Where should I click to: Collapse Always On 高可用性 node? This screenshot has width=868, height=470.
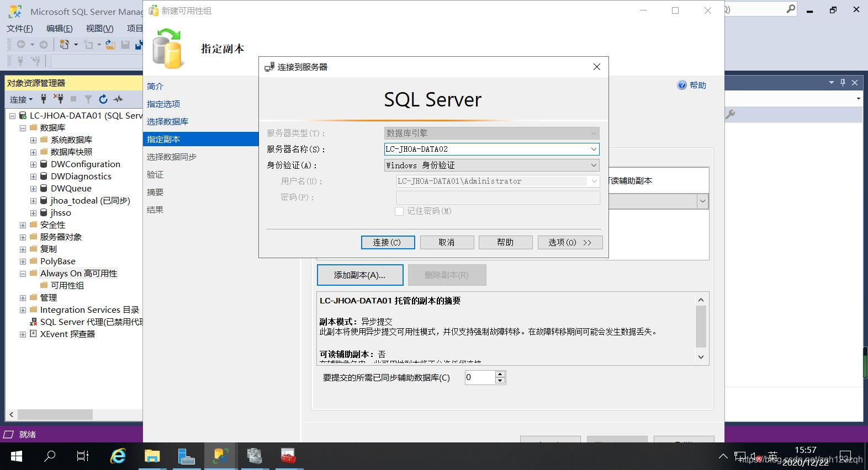(x=23, y=274)
